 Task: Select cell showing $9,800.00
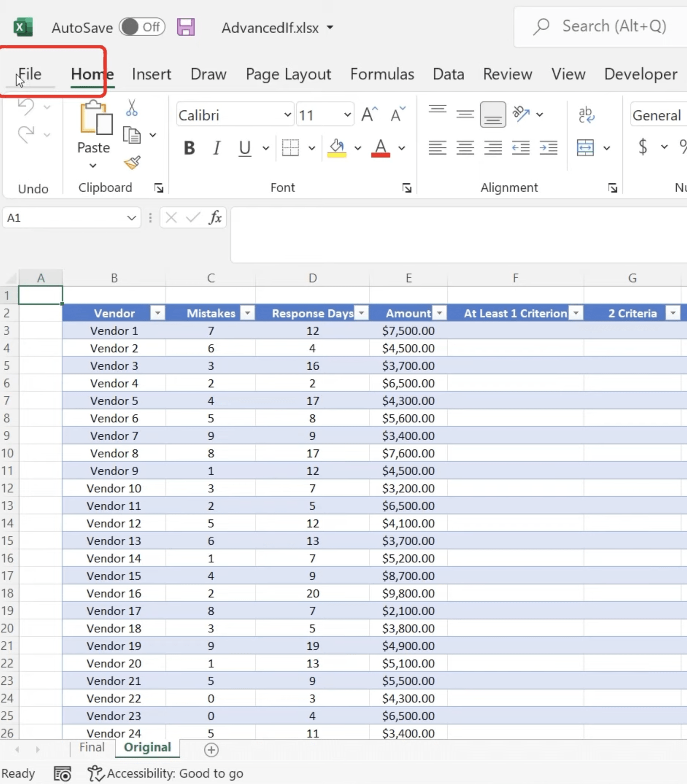(408, 593)
